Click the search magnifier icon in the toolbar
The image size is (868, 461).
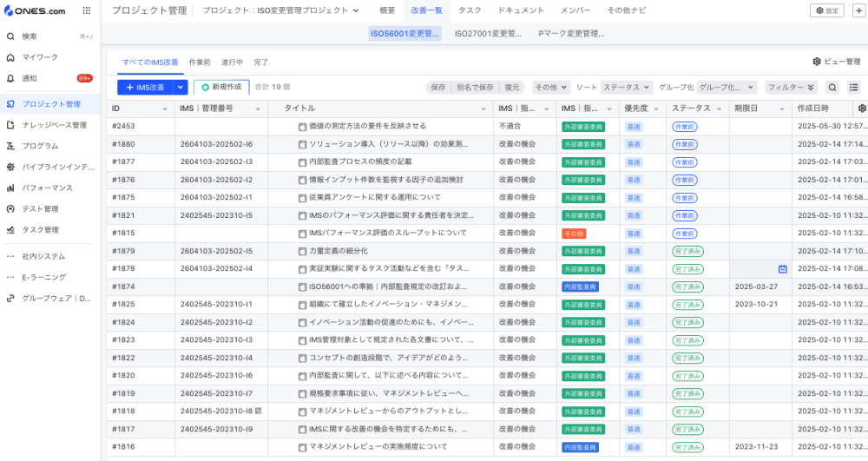pos(832,88)
